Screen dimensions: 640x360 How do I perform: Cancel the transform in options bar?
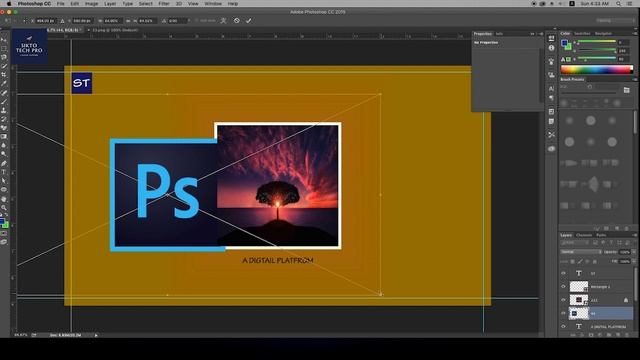pyautogui.click(x=237, y=20)
